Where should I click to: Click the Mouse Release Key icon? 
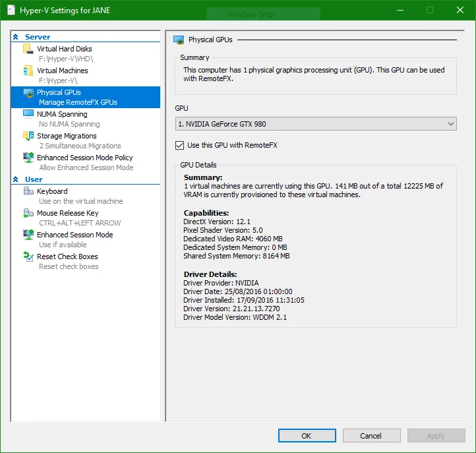(x=28, y=213)
